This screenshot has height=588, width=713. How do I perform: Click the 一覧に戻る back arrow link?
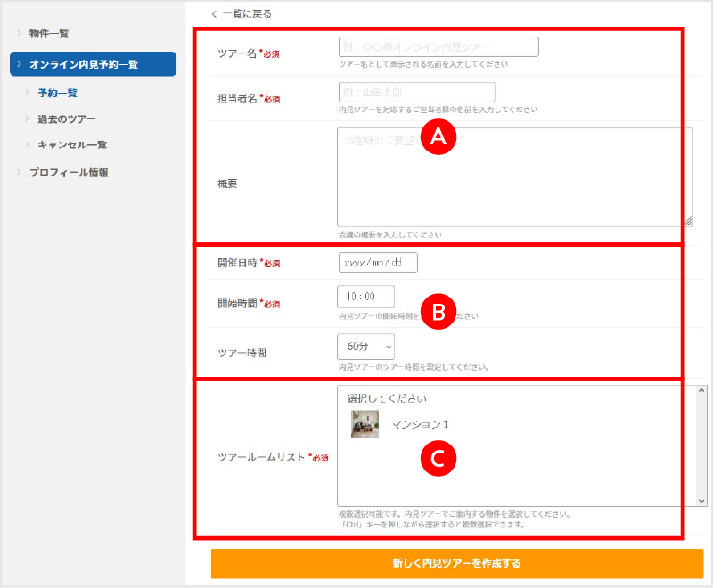pos(242,14)
